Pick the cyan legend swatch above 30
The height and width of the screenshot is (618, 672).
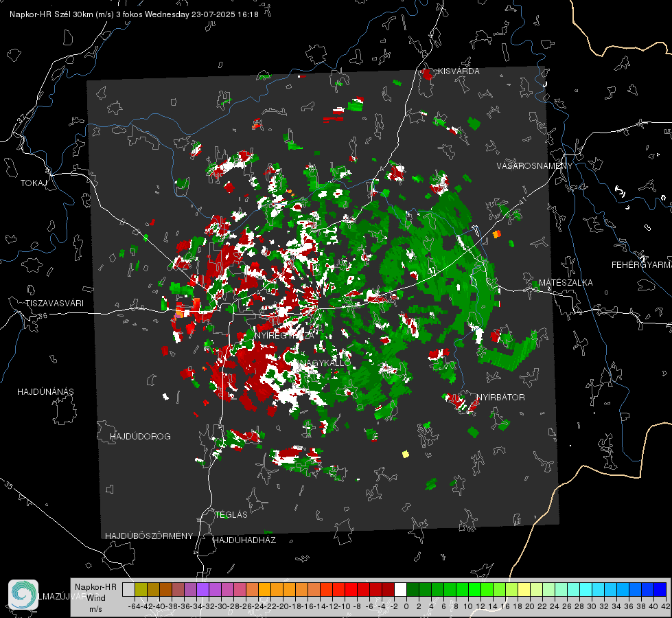599,589
